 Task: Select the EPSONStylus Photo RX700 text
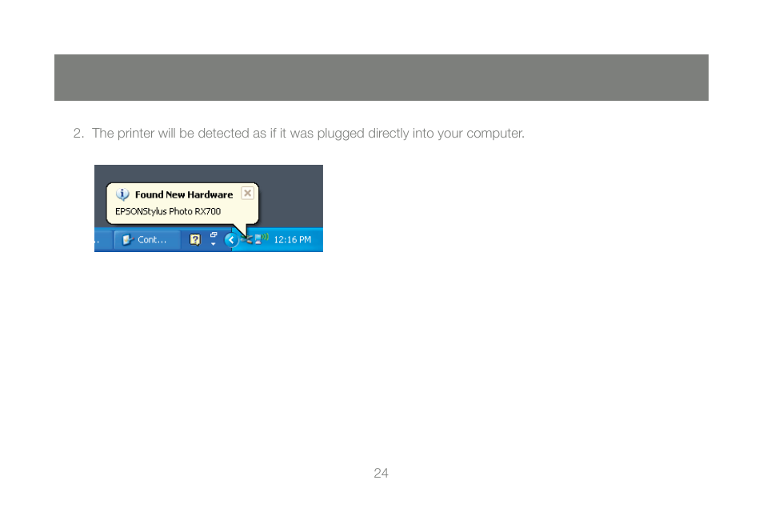coord(168,211)
